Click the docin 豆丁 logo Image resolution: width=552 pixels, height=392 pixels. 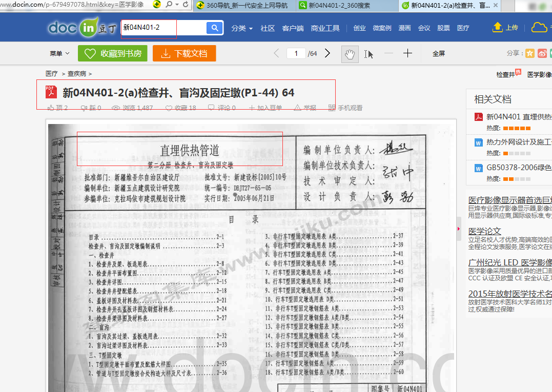[82, 27]
